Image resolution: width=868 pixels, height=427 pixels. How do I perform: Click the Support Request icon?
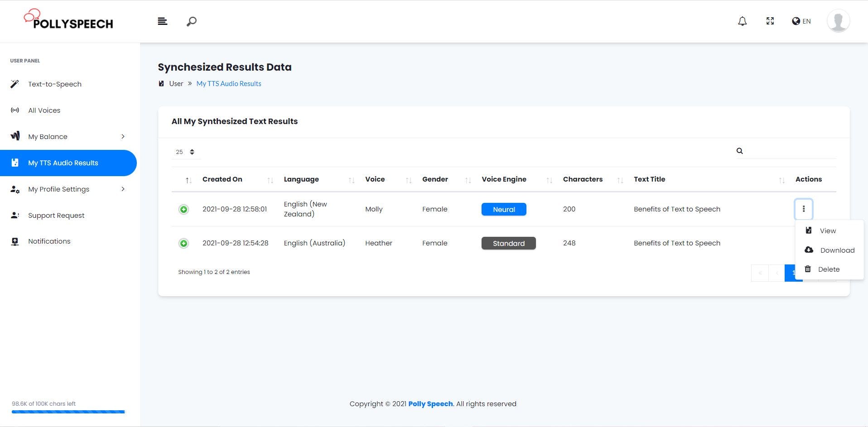tap(15, 215)
